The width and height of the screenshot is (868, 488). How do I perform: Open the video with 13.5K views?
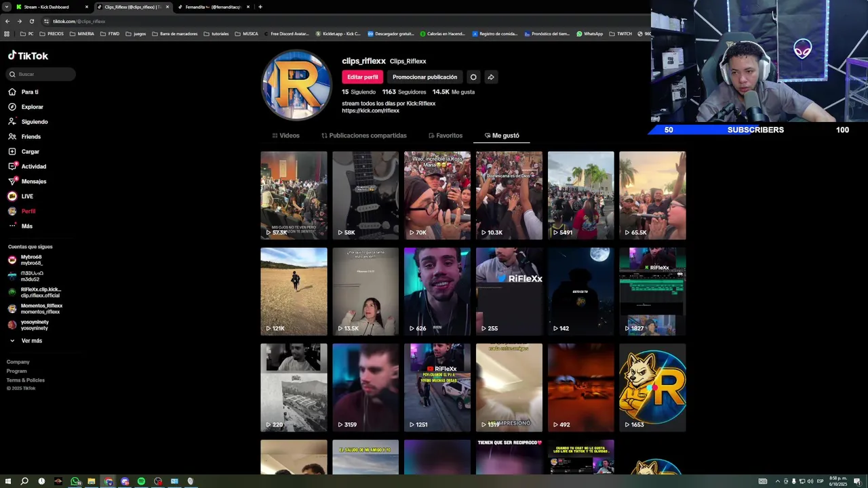[366, 291]
